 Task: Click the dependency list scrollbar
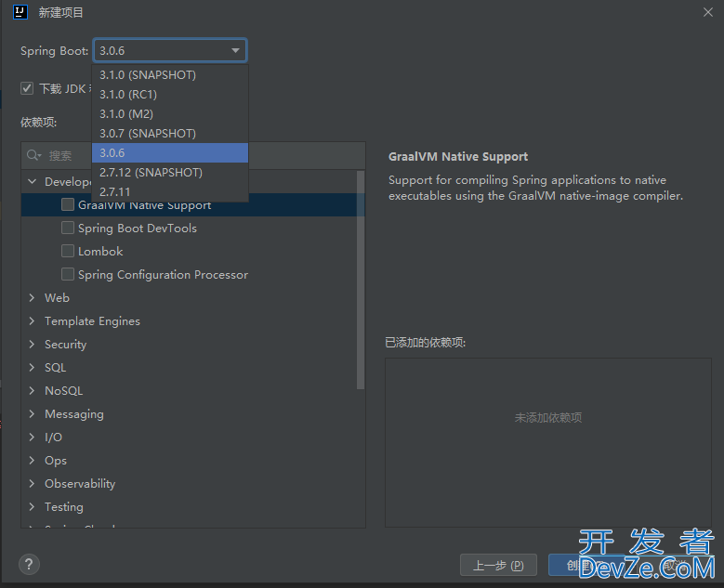pyautogui.click(x=361, y=281)
